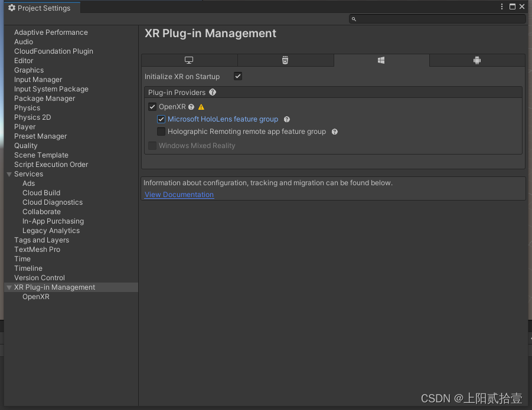Open the window kebab options menu
532x410 pixels.
502,6
